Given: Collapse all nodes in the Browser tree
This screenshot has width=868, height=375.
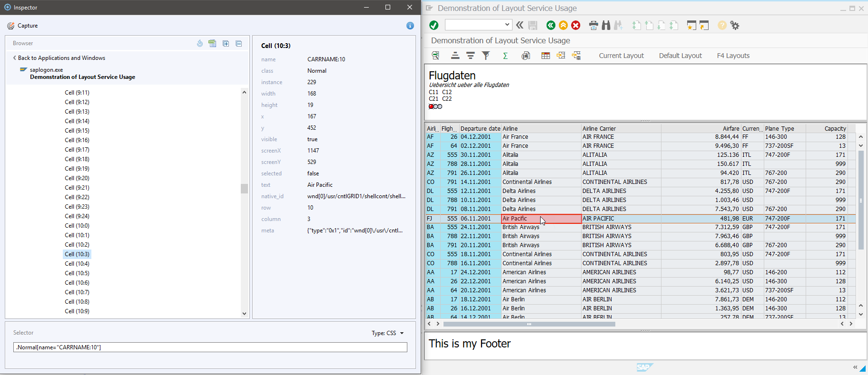Looking at the screenshot, I should 239,43.
